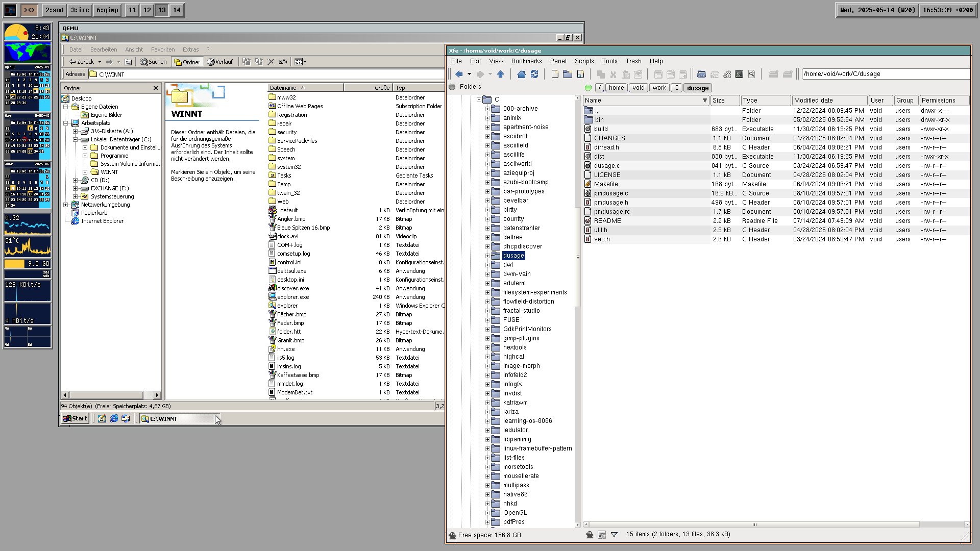
Task: Create new folder in Xfe toolbar
Action: coord(568,74)
